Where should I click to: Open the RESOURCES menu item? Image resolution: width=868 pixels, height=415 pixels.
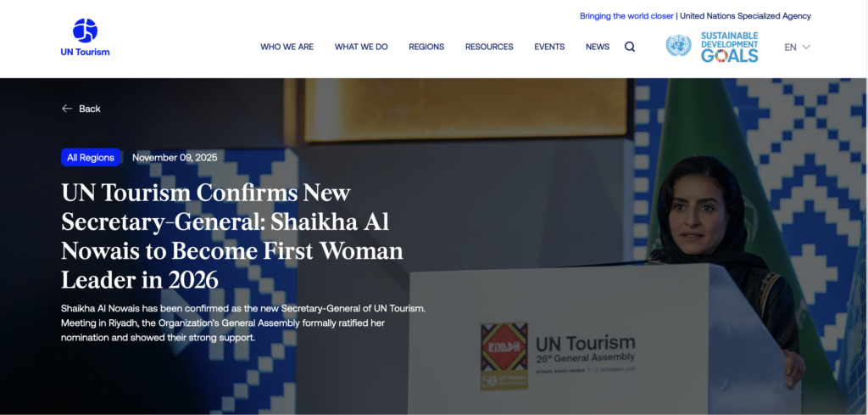coord(489,47)
